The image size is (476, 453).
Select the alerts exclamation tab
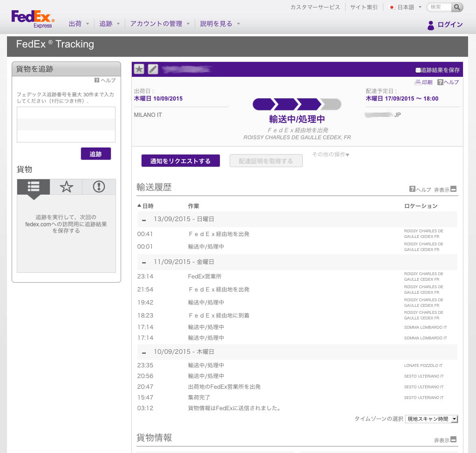tap(99, 187)
